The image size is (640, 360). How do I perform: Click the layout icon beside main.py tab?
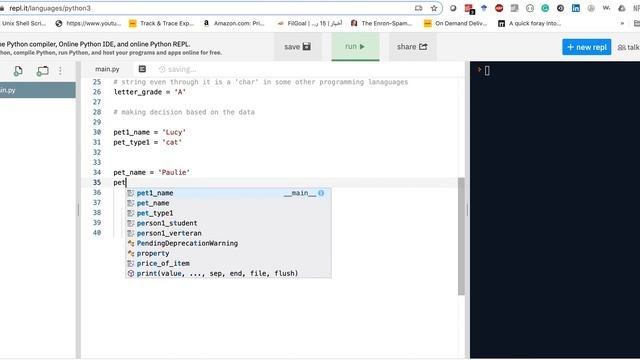pyautogui.click(x=142, y=69)
